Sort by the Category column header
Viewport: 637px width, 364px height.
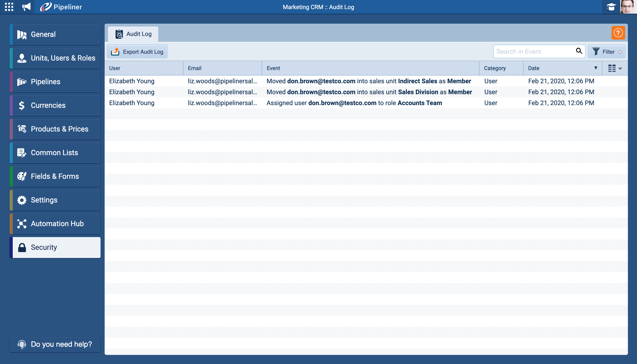(495, 68)
